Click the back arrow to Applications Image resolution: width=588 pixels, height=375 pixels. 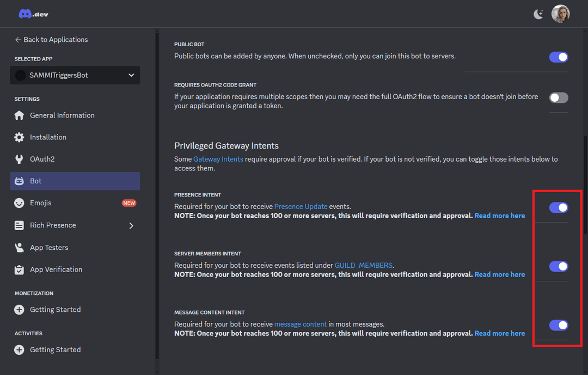[x=17, y=40]
